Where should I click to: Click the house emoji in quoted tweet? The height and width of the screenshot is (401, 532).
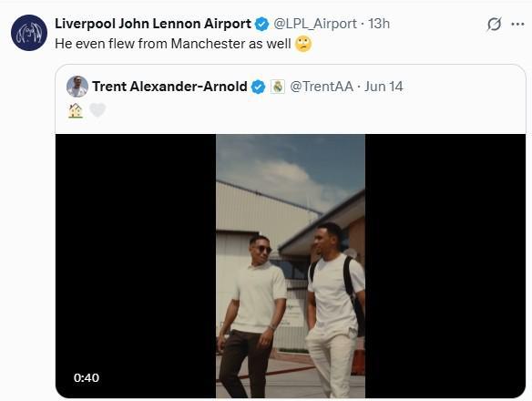pyautogui.click(x=76, y=110)
